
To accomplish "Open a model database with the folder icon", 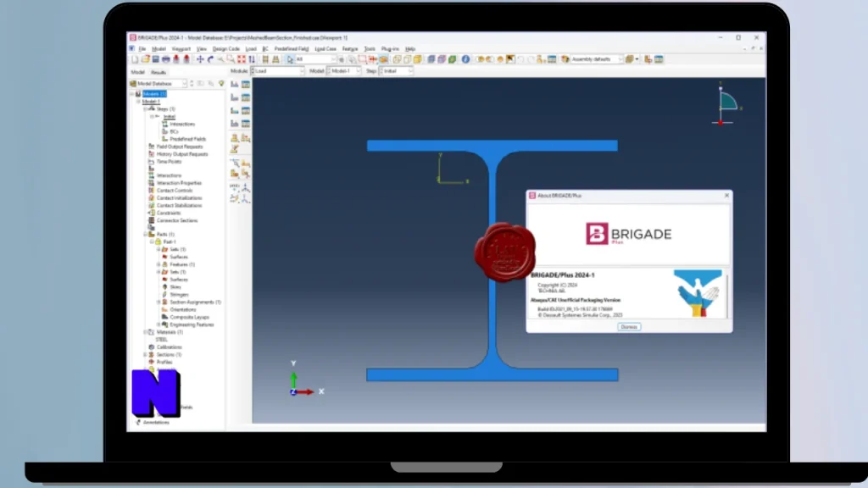I will tap(145, 59).
